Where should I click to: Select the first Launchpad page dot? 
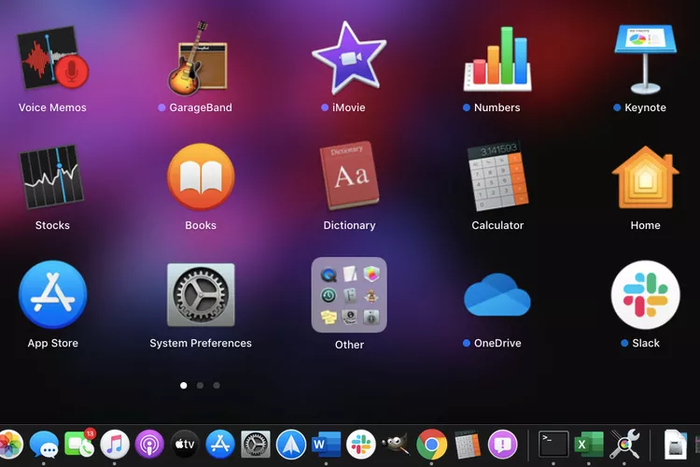point(183,385)
